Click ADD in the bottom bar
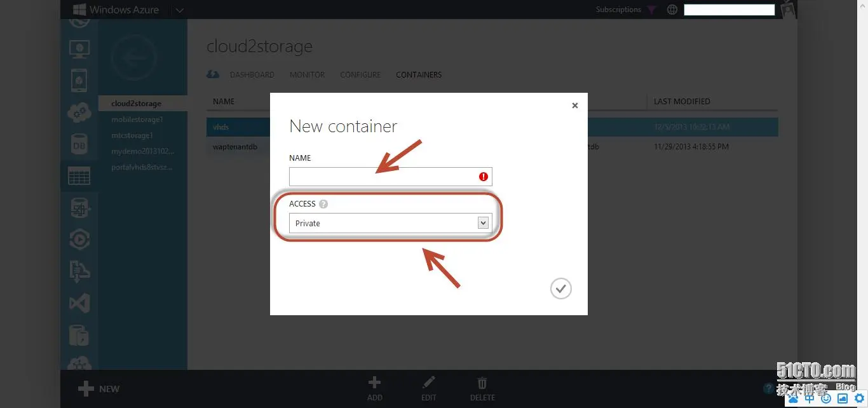Screen dimensions: 868x408 (375, 389)
